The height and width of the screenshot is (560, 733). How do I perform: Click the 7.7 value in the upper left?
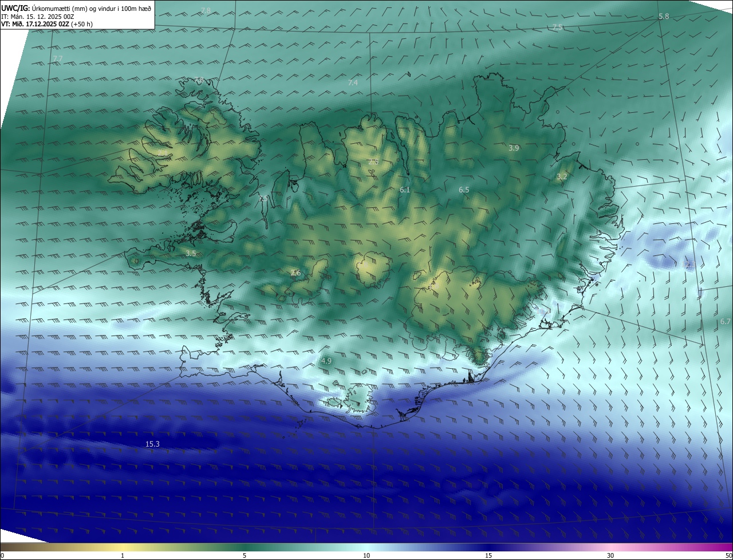57,59
